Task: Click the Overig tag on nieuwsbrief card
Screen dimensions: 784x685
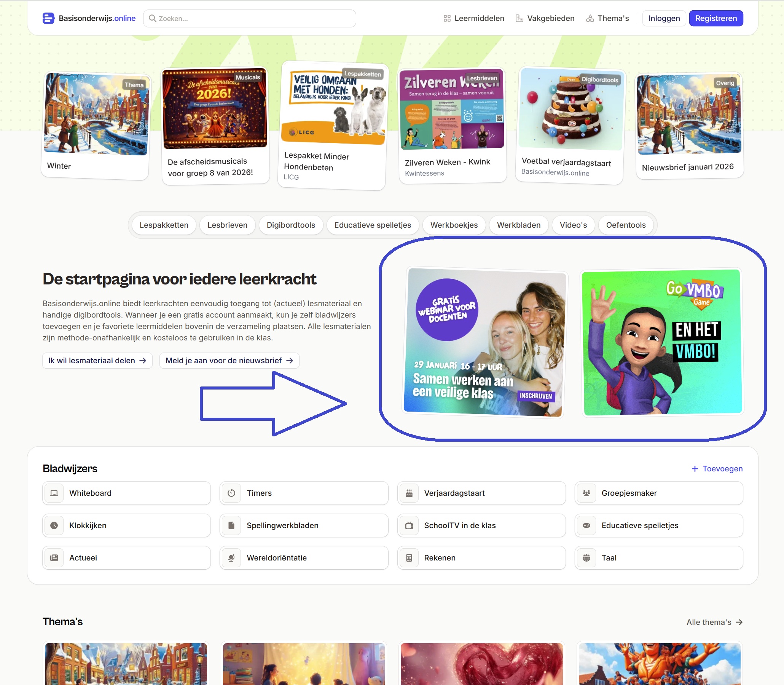Action: tap(725, 83)
